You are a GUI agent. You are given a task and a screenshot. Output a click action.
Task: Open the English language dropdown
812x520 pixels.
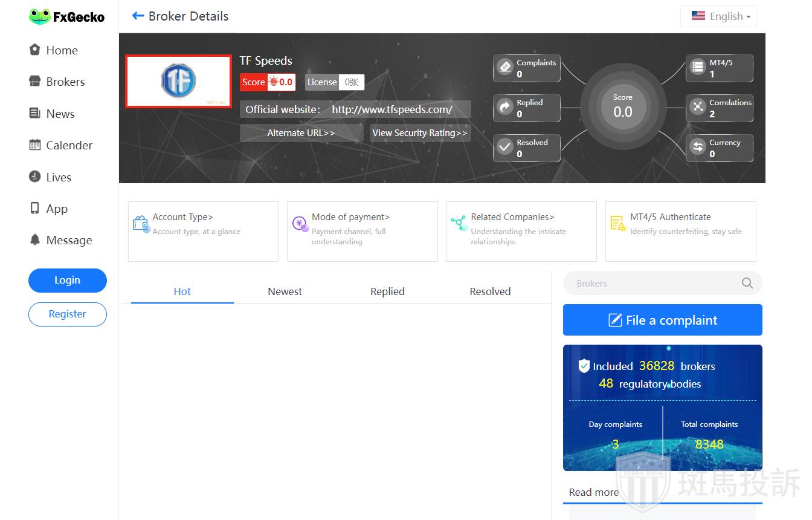(718, 16)
